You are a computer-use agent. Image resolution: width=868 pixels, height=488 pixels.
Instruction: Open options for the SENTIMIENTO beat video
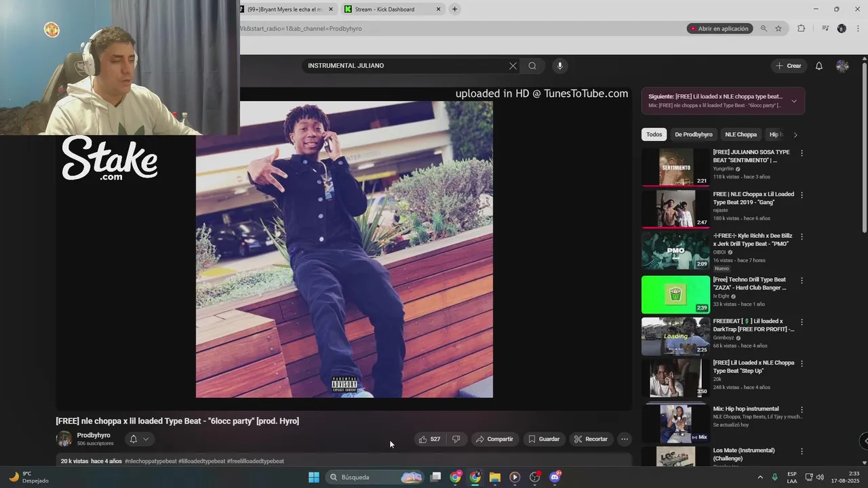click(802, 153)
